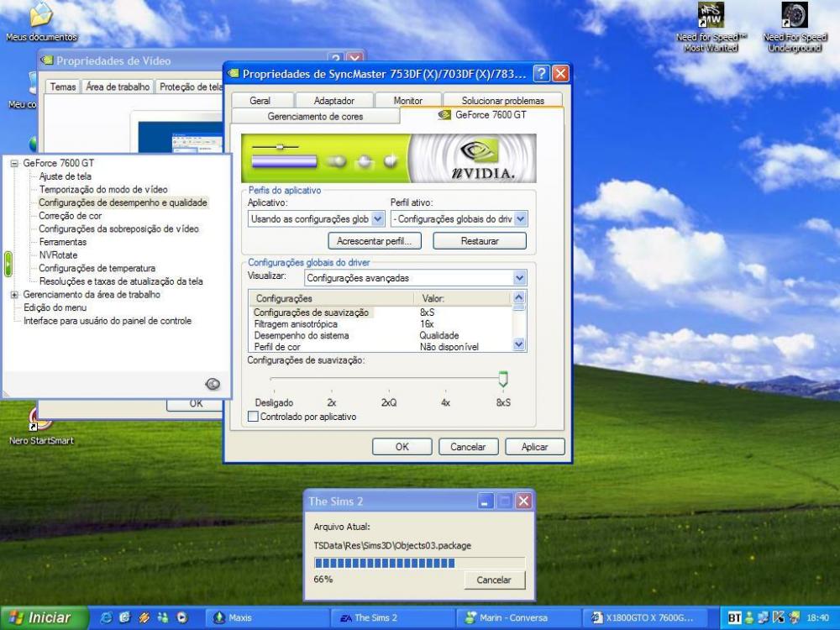Click the help question mark in SyncMaster title bar

pyautogui.click(x=542, y=74)
